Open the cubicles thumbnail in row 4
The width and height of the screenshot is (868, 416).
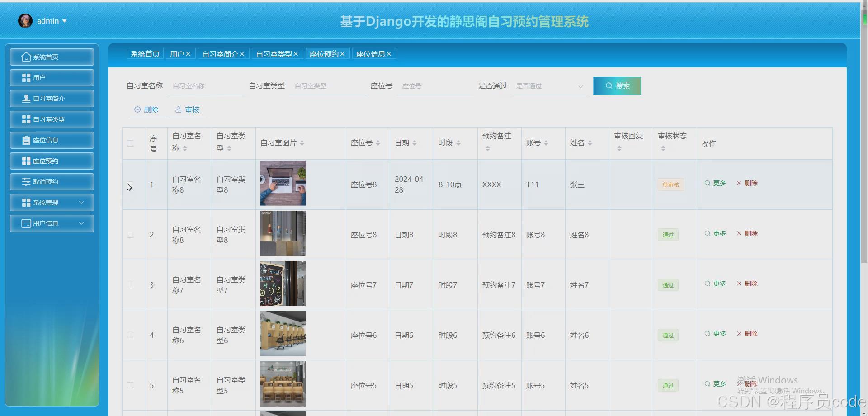click(283, 334)
